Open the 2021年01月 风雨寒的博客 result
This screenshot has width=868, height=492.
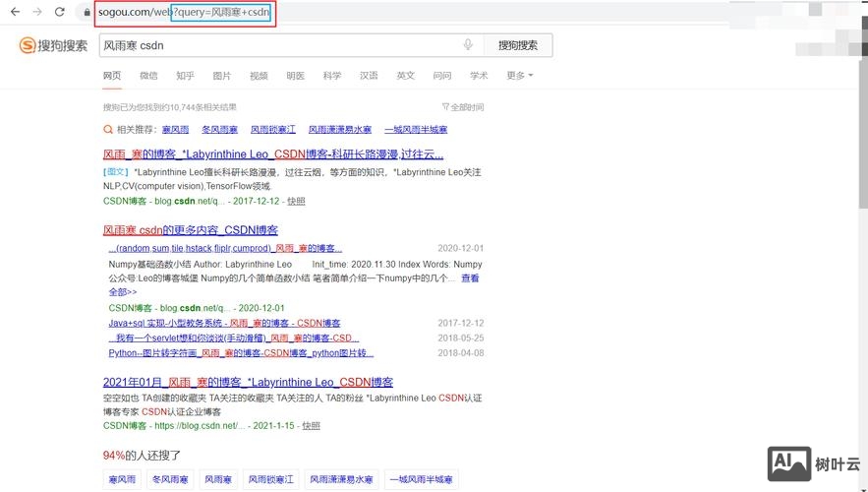click(248, 382)
